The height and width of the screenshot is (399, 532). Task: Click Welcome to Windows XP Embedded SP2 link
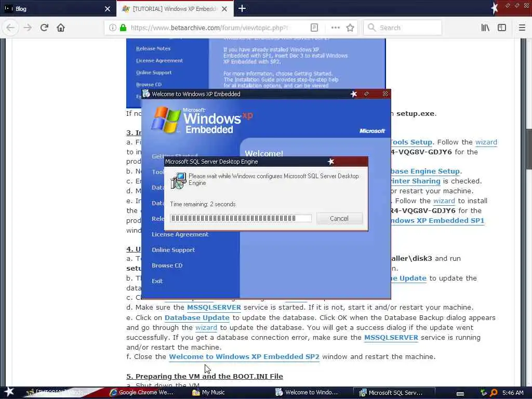coord(244,357)
